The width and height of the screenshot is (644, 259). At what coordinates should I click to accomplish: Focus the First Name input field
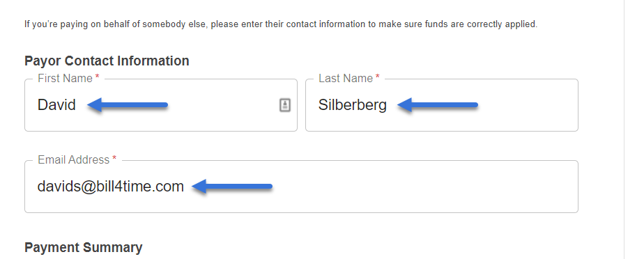161,105
